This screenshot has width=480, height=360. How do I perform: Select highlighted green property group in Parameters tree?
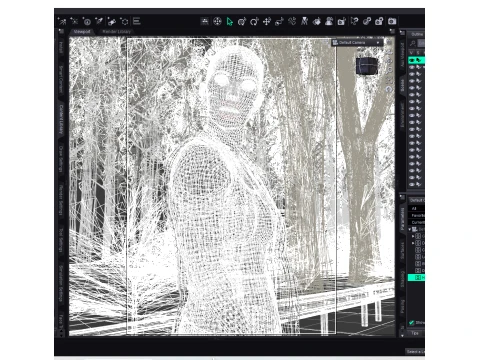tap(417, 277)
